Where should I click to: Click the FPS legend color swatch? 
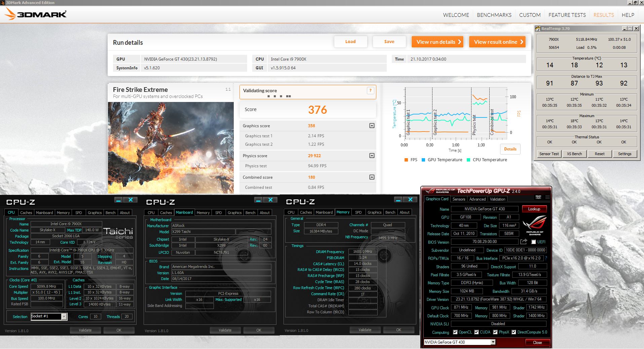coord(406,160)
